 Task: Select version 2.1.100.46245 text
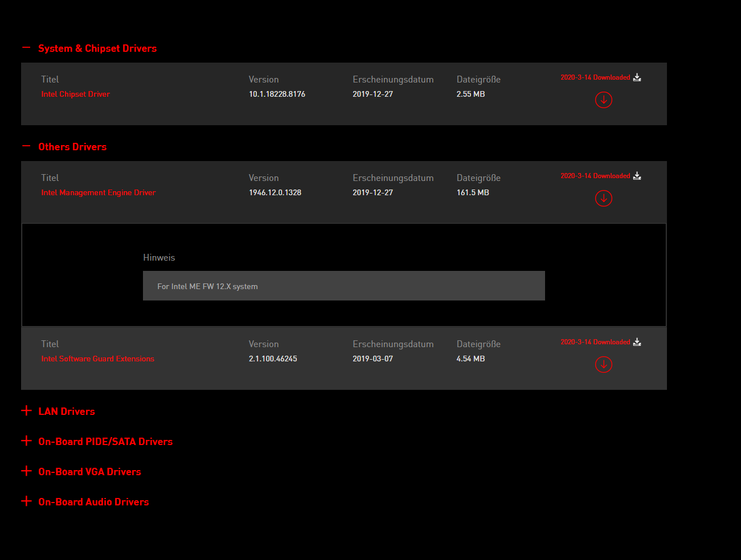pyautogui.click(x=273, y=359)
